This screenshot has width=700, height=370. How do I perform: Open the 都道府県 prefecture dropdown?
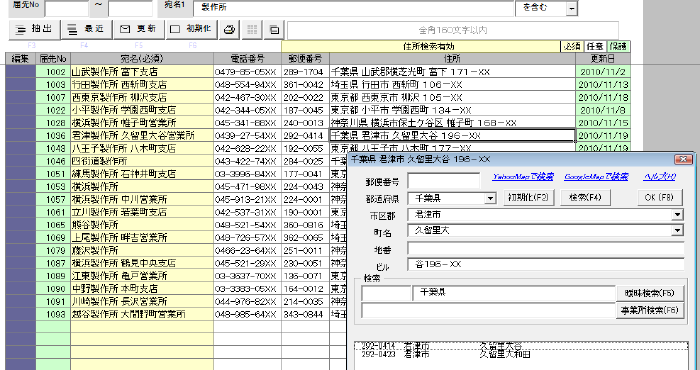pos(491,198)
